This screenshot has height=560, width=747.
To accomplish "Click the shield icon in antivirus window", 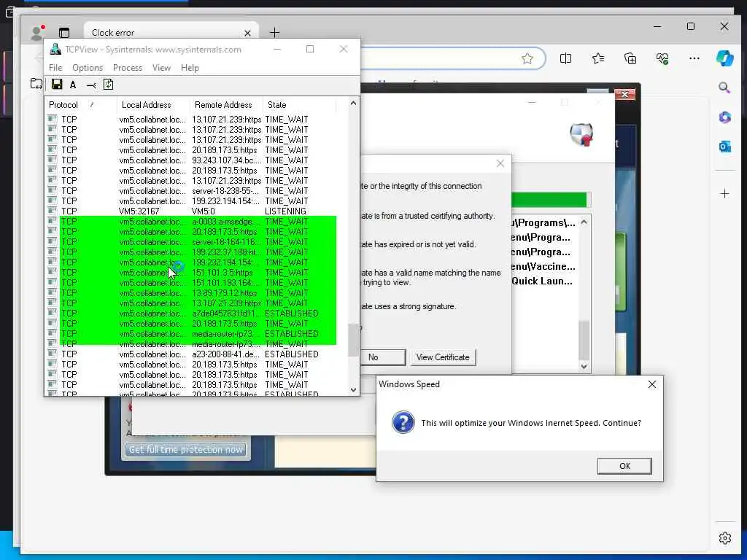I will coord(581,134).
